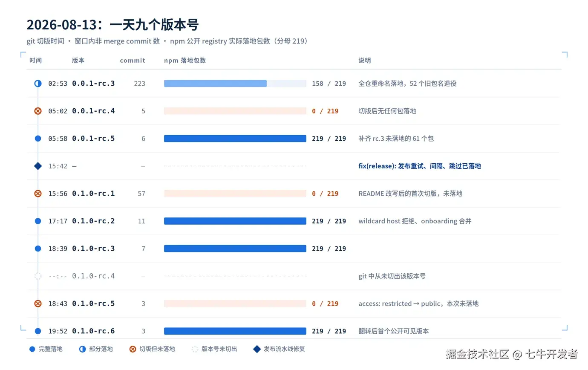Image resolution: width=588 pixels, height=370 pixels.
Task: Select the dashed circle for 0.1.0-rc.4
Action: pos(38,276)
